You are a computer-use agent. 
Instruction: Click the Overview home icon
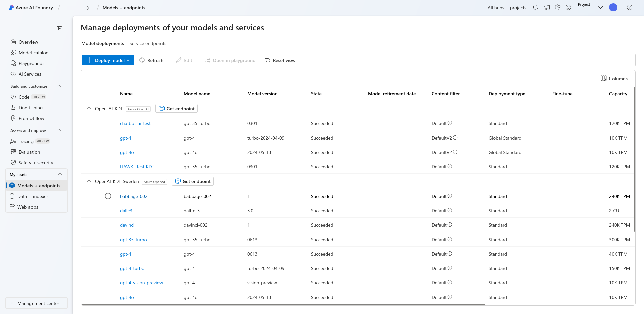pyautogui.click(x=13, y=42)
